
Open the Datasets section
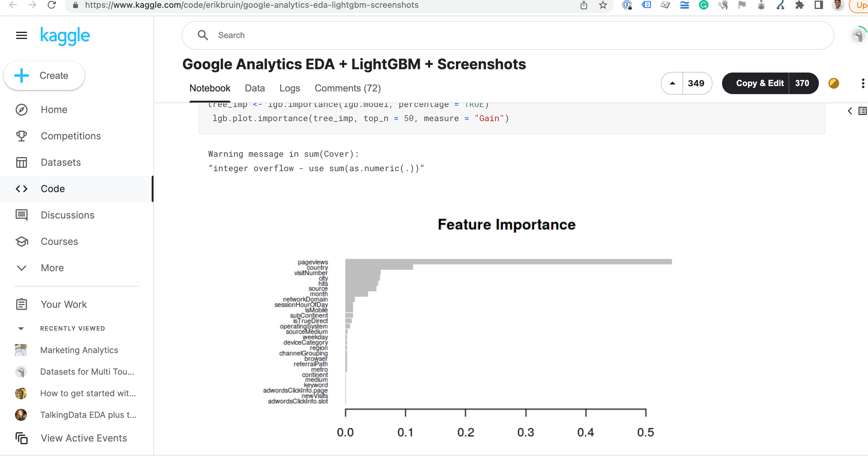pos(21,162)
